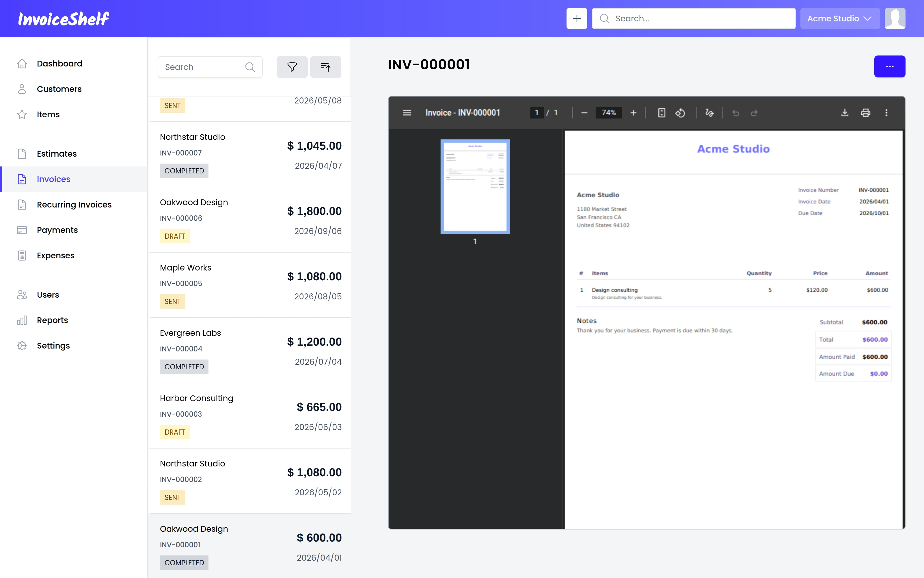Toggle the PDF viewer sidebar menu
Screen dimensions: 924x578
click(407, 113)
